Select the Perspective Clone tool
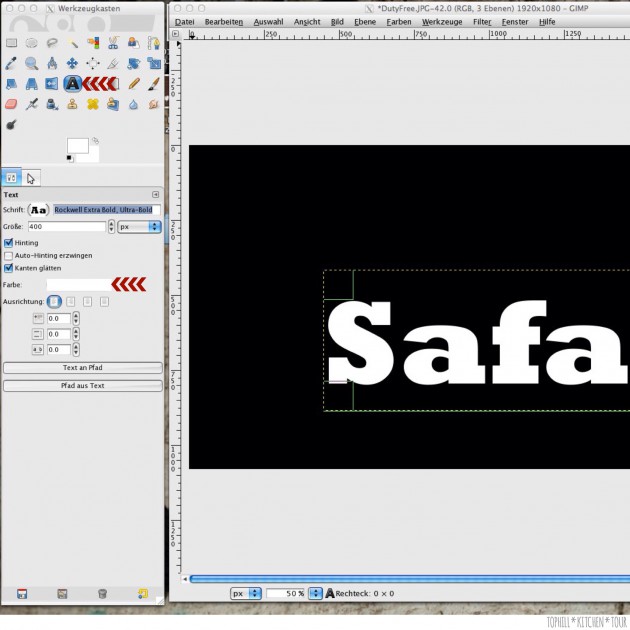 (113, 104)
